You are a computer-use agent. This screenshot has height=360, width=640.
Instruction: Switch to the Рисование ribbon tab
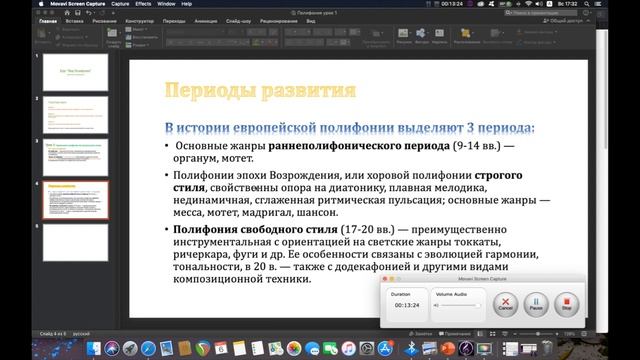[104, 21]
